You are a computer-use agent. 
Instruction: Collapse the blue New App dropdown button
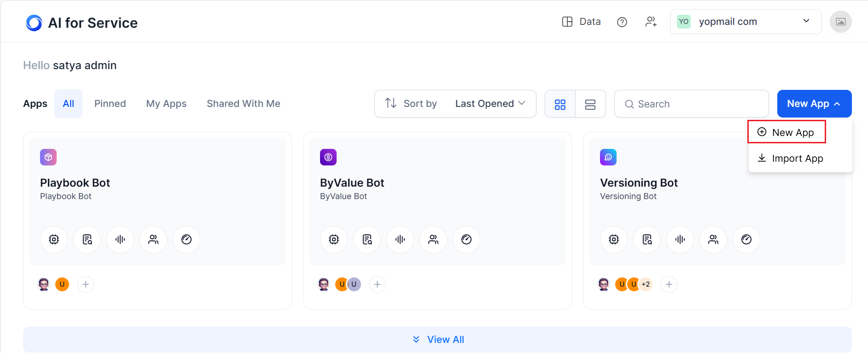coord(814,104)
